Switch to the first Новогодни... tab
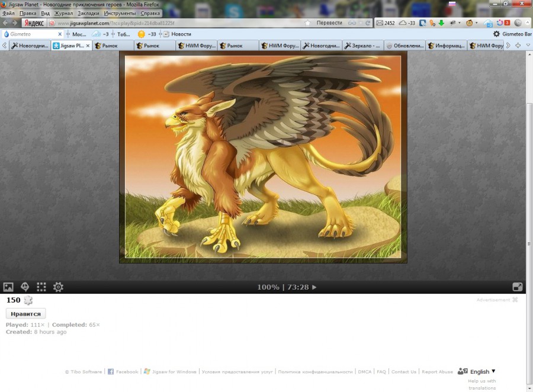 click(30, 45)
